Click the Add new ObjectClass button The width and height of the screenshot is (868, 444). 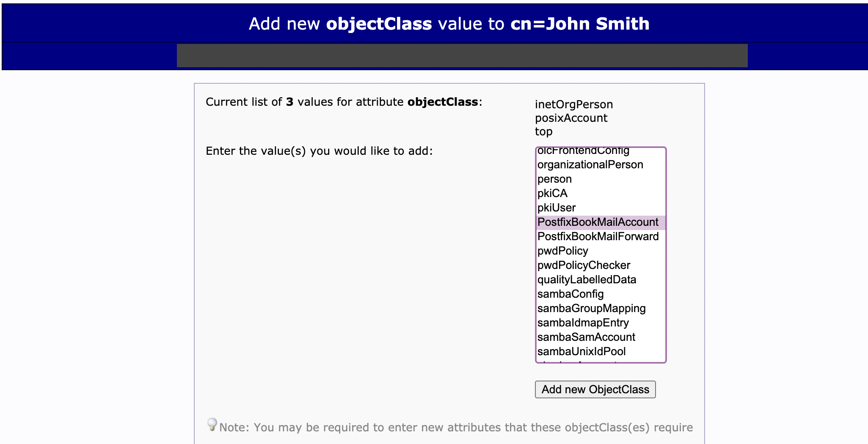595,389
